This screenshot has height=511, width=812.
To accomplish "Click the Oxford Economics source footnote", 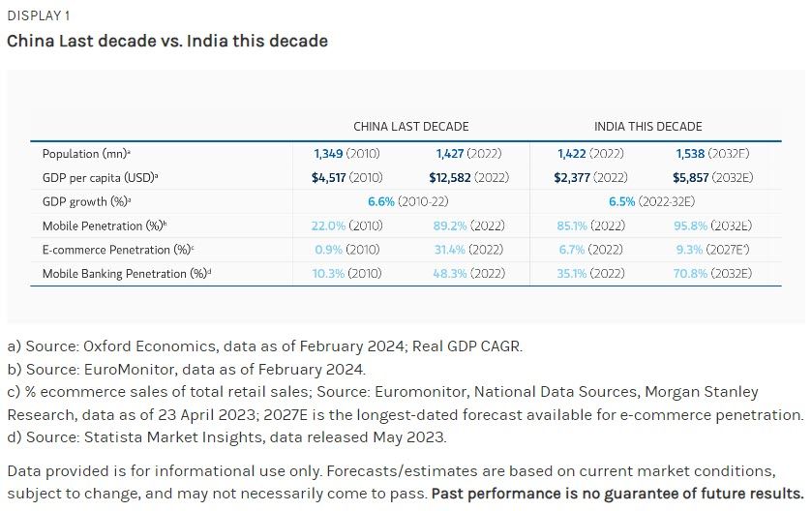I will [264, 346].
